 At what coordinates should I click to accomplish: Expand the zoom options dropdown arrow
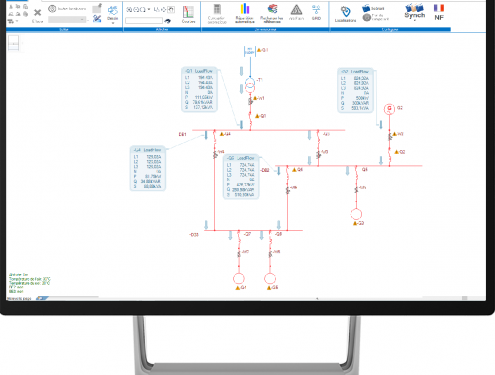[149, 10]
